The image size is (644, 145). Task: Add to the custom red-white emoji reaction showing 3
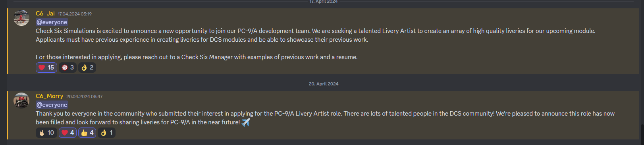68,68
